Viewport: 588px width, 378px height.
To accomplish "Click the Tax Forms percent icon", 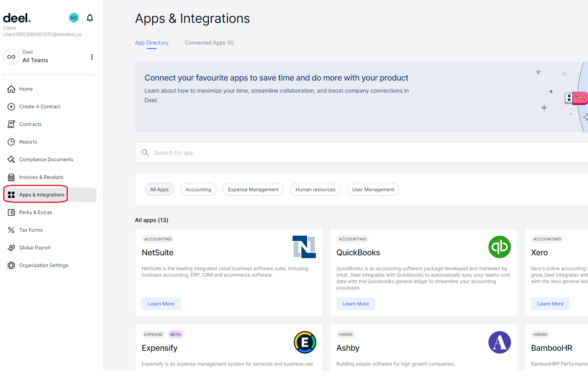I will (x=11, y=230).
